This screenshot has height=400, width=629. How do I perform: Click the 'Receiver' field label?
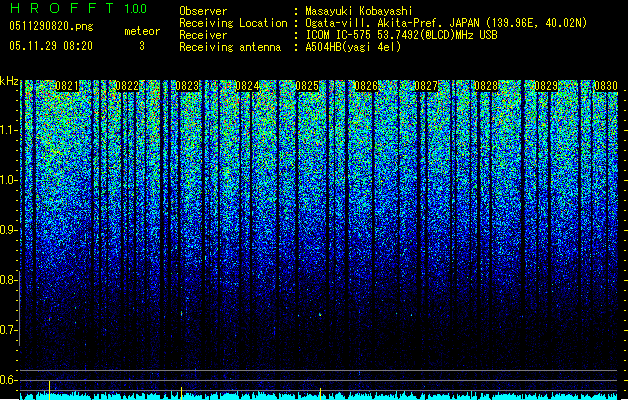pos(203,35)
